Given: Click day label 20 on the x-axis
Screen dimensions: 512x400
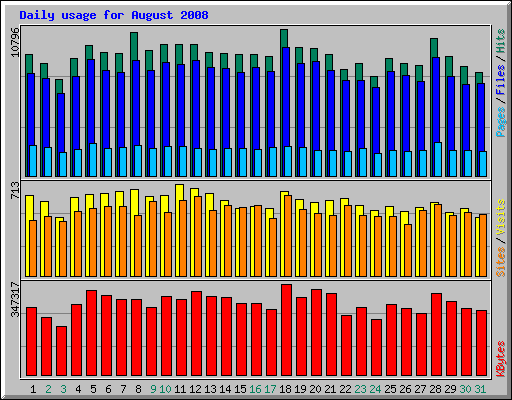Looking at the screenshot, I should (315, 389).
